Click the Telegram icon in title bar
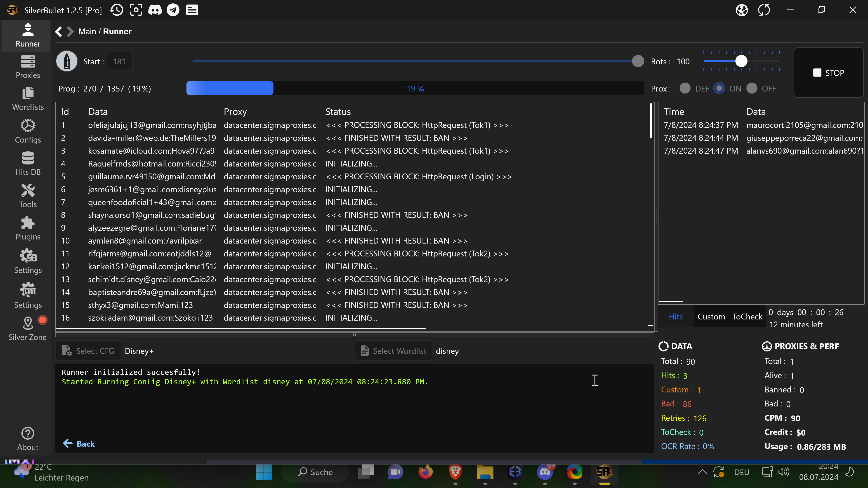This screenshot has width=868, height=488. coord(173,10)
